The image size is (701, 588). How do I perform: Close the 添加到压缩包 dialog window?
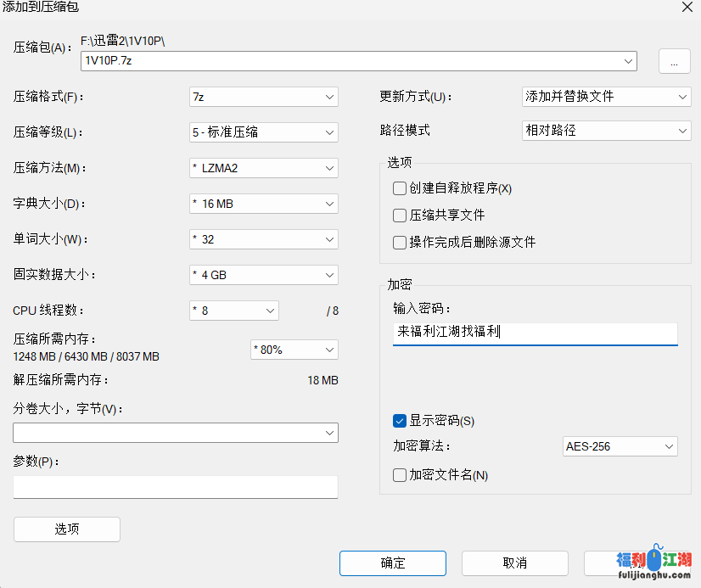687,8
